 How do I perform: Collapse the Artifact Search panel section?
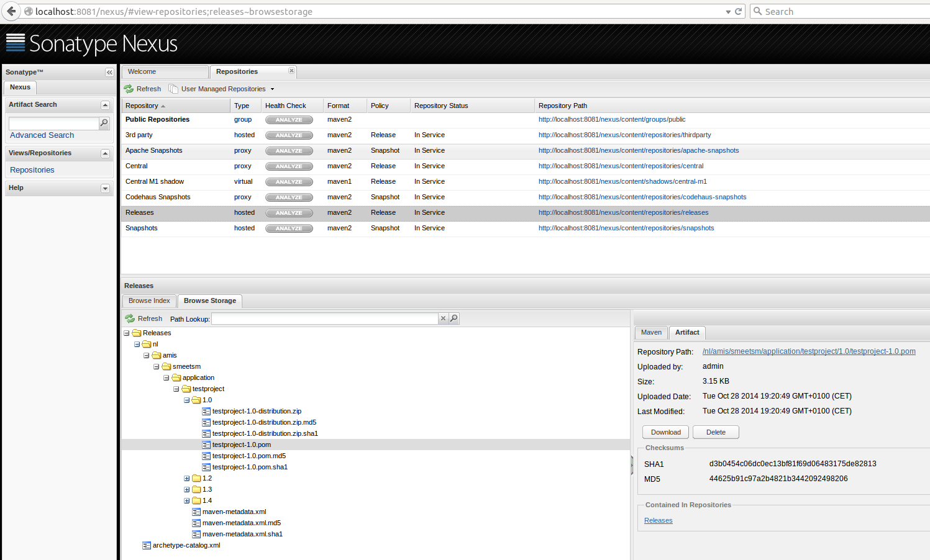(105, 105)
